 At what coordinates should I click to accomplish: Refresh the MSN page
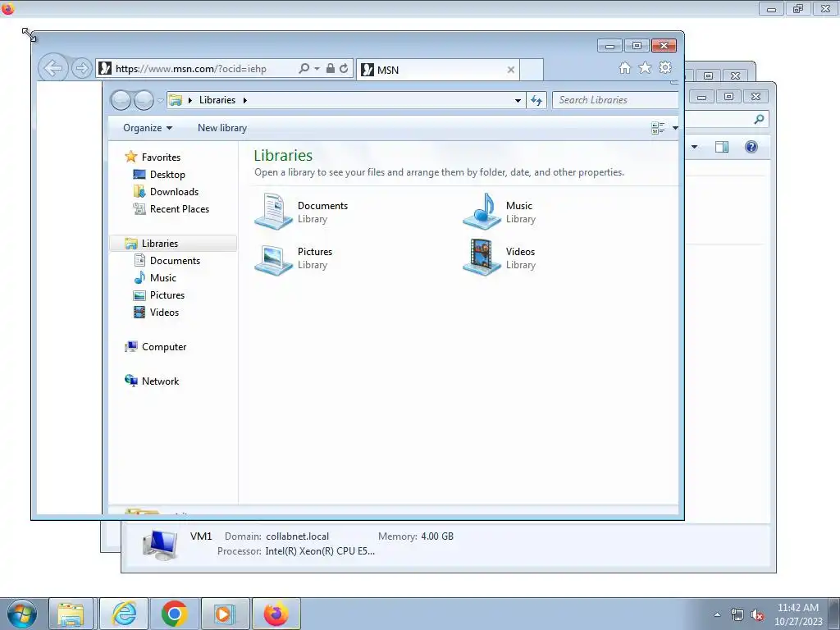click(344, 68)
